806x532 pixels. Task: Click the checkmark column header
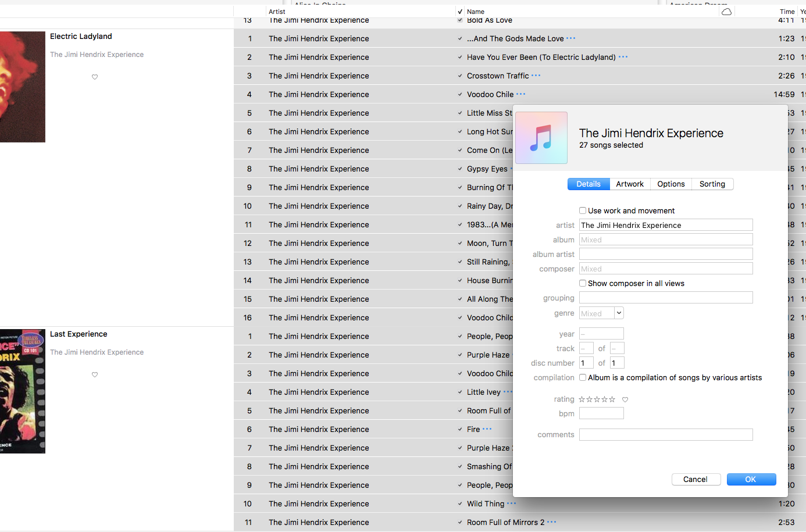click(460, 12)
